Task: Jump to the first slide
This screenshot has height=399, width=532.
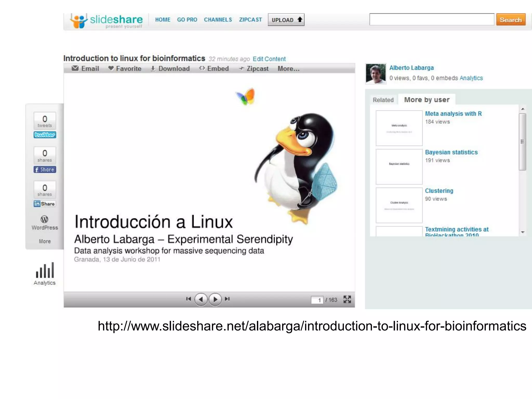Action: point(189,299)
